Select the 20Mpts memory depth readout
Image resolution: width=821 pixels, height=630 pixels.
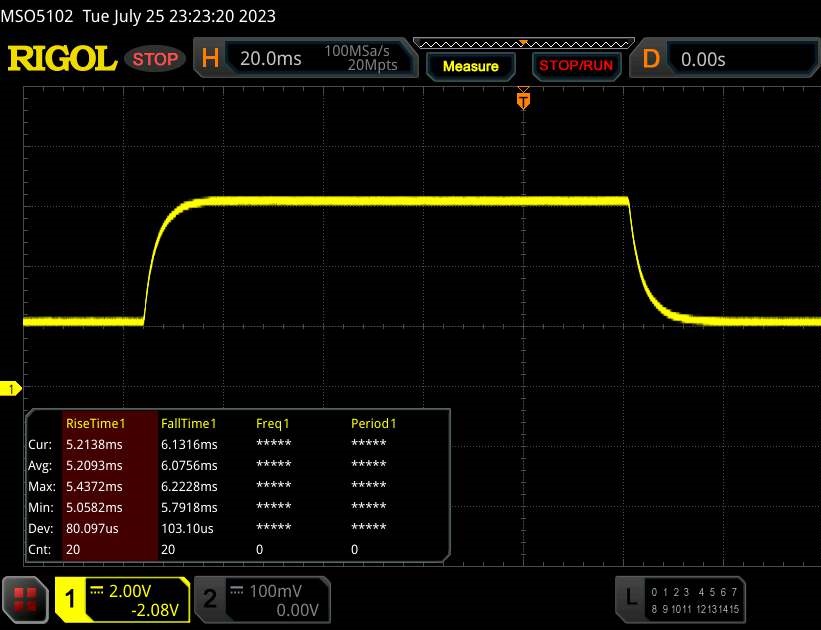click(372, 65)
